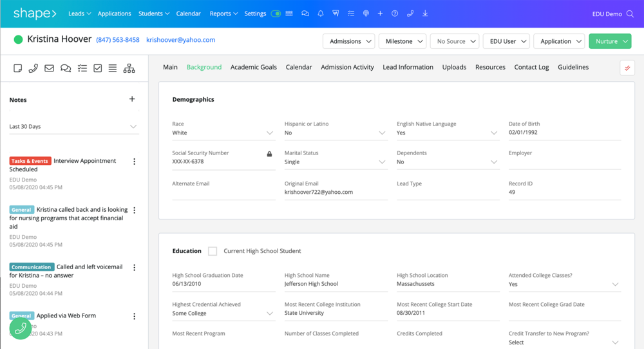
Task: Toggle the green switch beside Settings
Action: [276, 14]
